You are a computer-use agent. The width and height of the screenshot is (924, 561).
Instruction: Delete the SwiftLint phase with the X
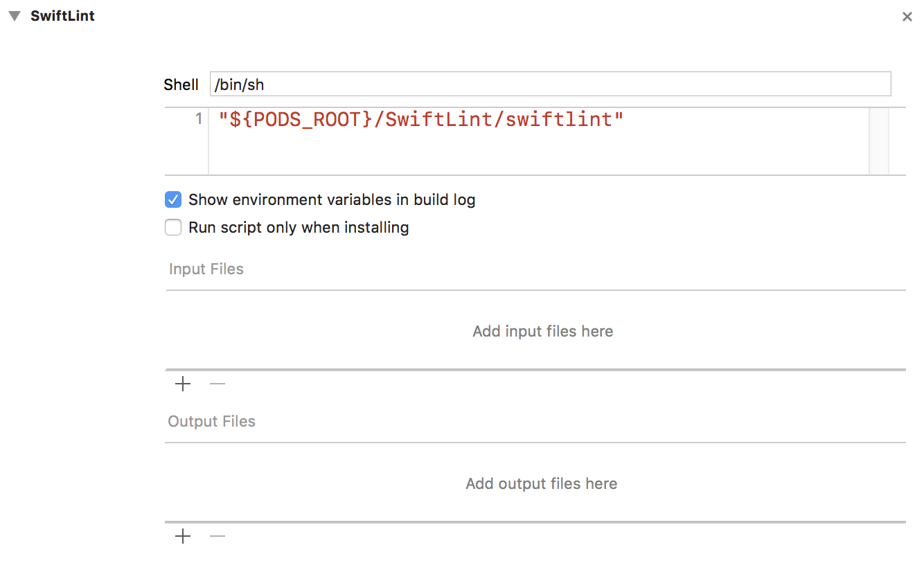pyautogui.click(x=907, y=17)
